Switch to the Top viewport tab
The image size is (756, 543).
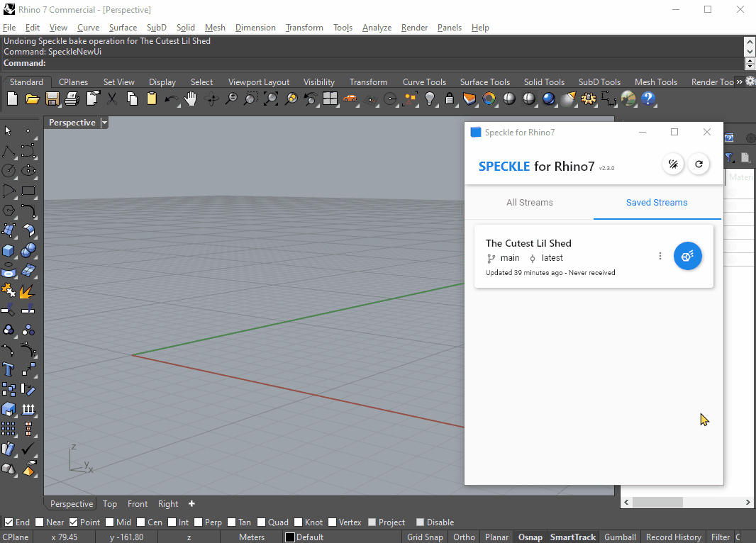(109, 504)
